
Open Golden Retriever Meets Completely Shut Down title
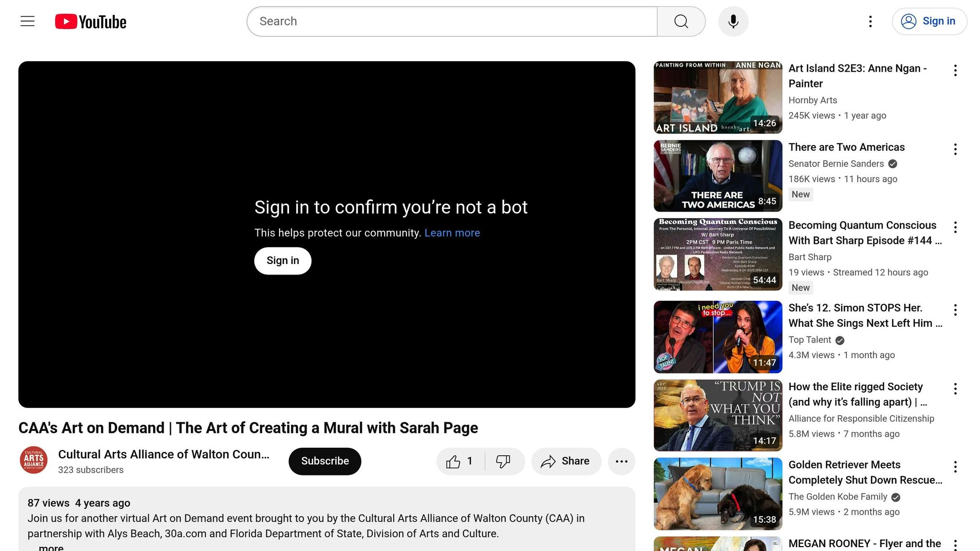[x=865, y=473]
